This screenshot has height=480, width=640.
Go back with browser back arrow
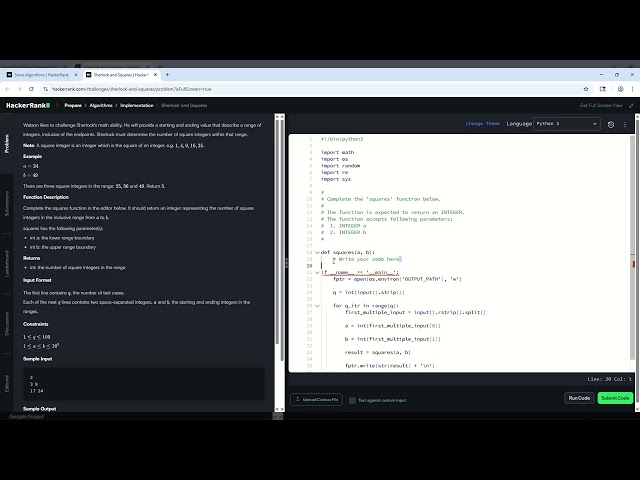(7, 89)
